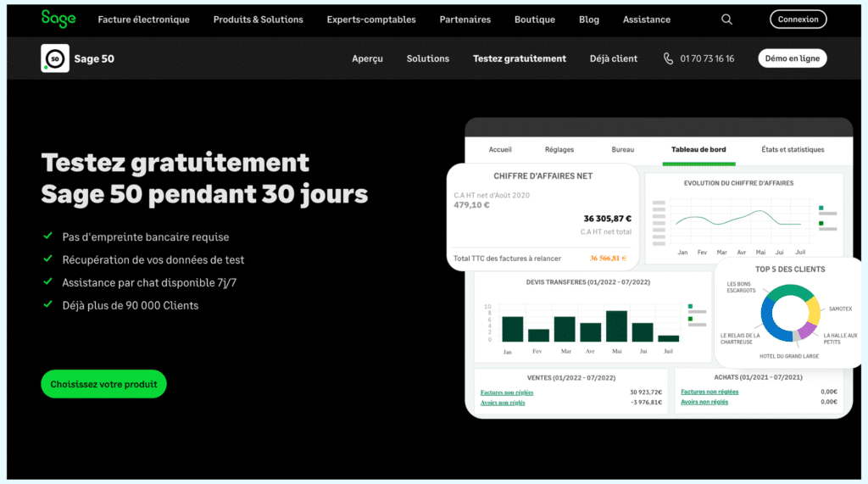Click the Réglages tab in dashboard preview
Screen dimensions: 868x484
point(559,149)
